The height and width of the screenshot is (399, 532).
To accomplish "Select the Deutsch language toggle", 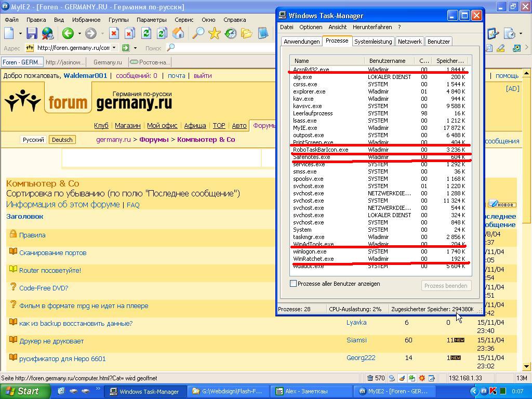I will click(62, 139).
